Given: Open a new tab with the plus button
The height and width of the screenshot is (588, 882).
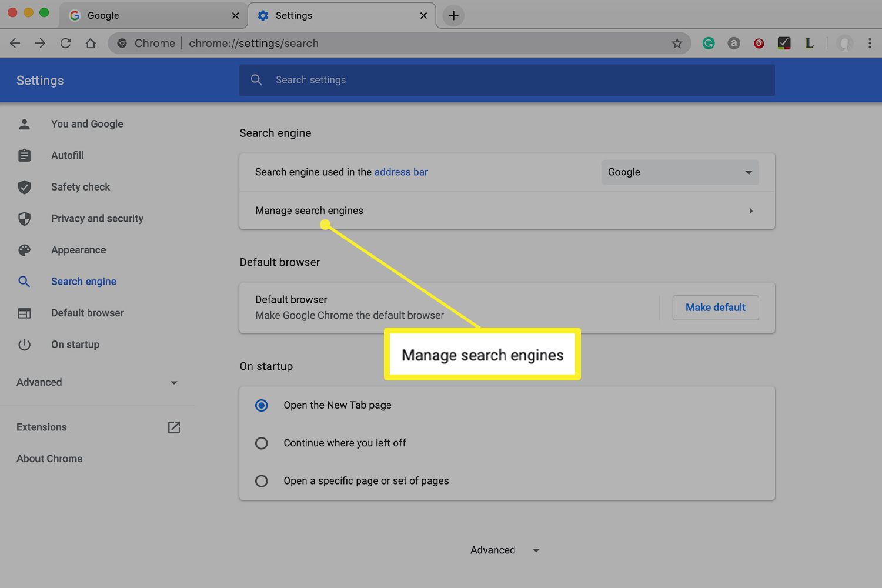Looking at the screenshot, I should click(x=453, y=16).
